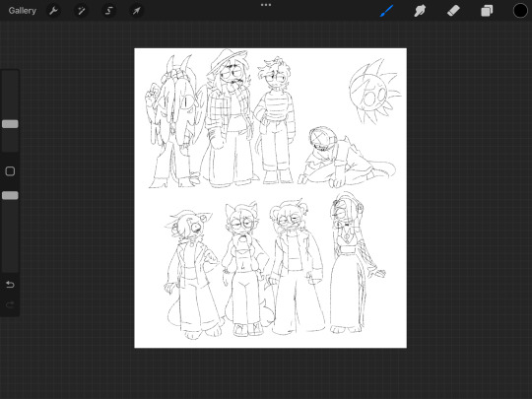Click the brush opacity slider handle

click(10, 195)
